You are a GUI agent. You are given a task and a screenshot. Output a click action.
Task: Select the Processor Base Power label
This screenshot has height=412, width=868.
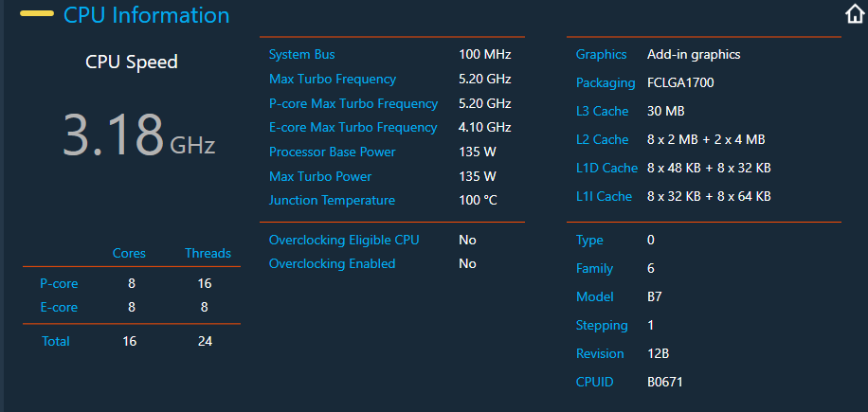(333, 152)
